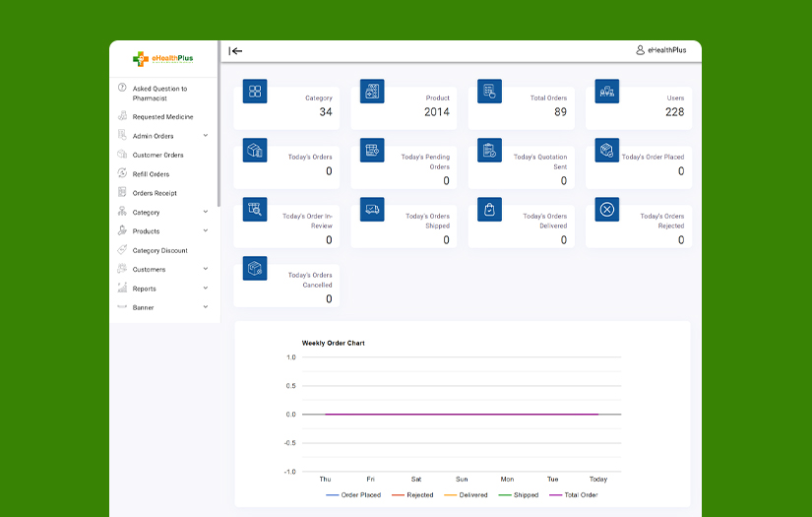Click Asked Question to Pharmacist icon
Viewport: 812px width, 517px height.
122,88
